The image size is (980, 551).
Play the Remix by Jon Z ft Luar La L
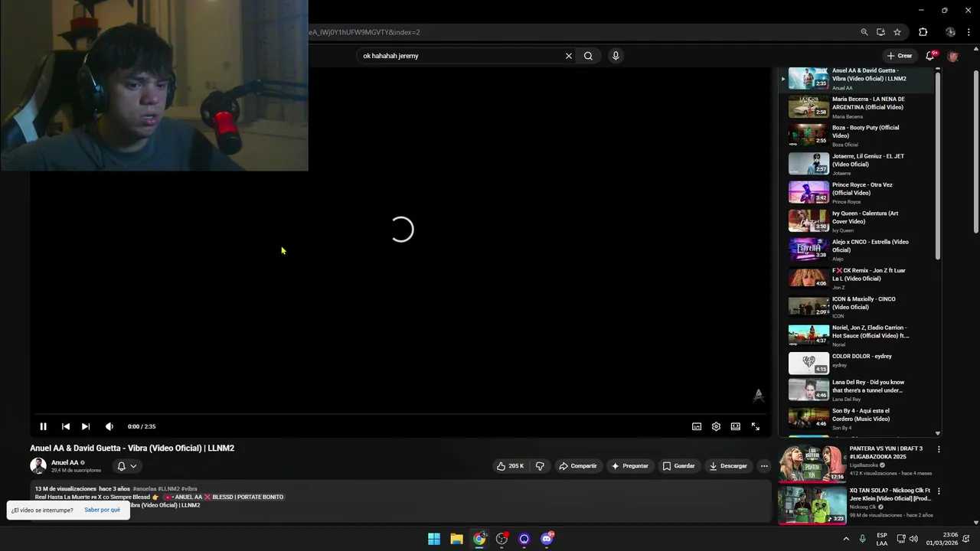[856, 279]
